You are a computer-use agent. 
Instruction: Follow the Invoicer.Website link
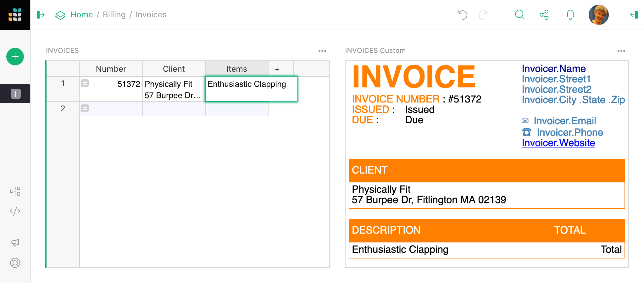pos(558,143)
